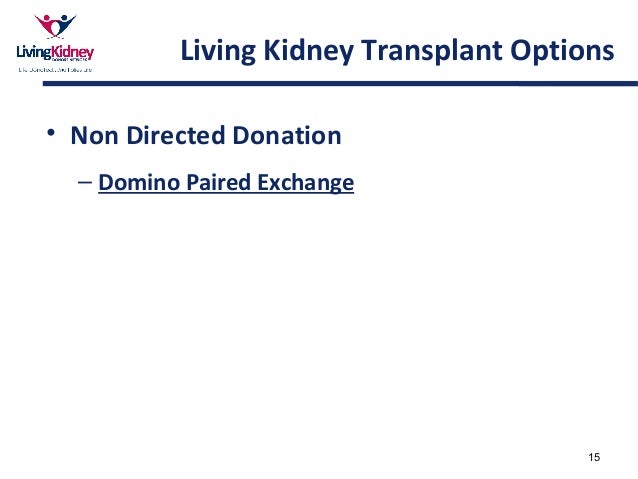Click the blue figure in the logo emblem
Image resolution: width=638 pixels, height=479 pixels.
coord(64,24)
